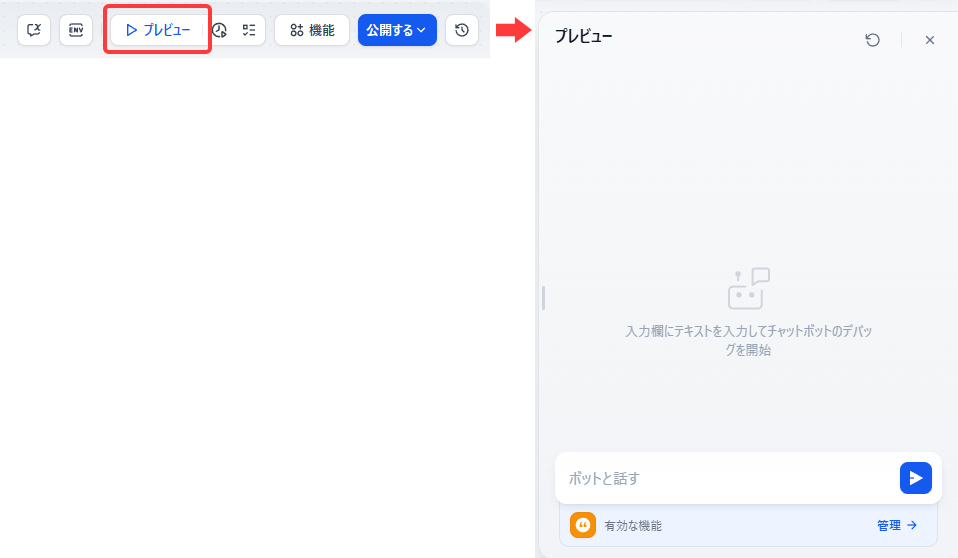
Task: Open the ENV environment variables button
Action: pos(76,30)
